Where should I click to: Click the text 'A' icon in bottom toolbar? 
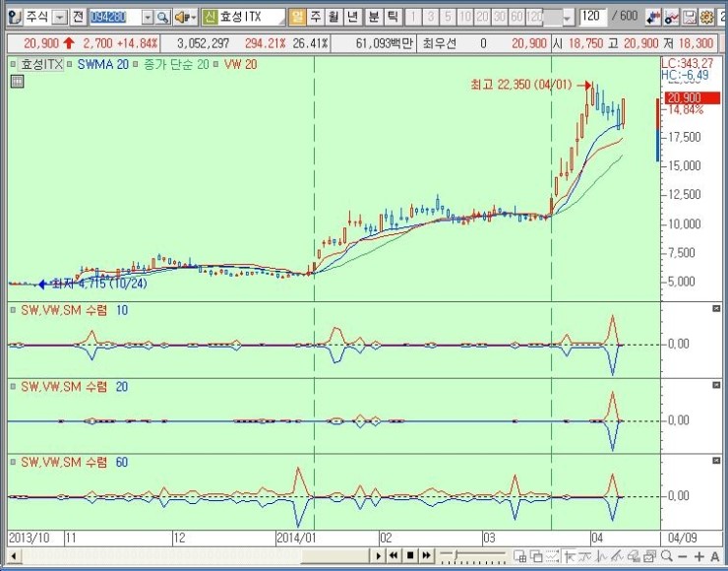coord(715,556)
